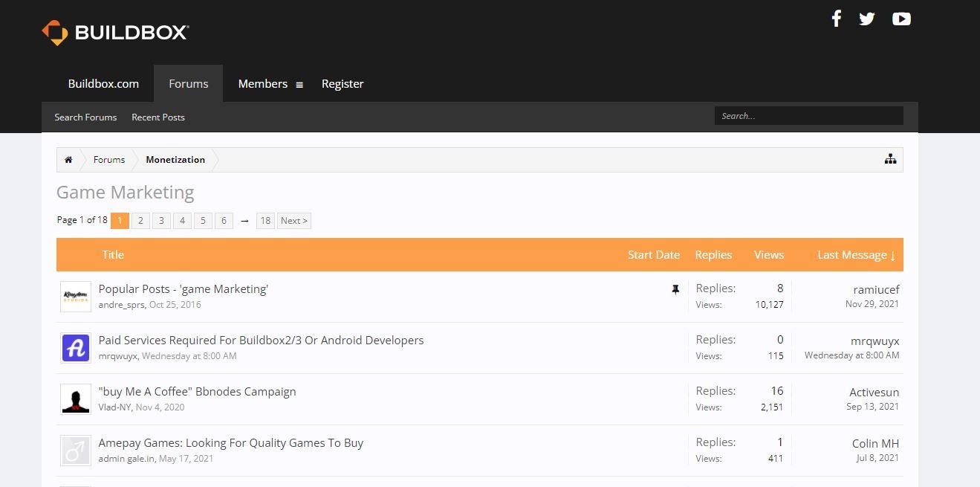Screen dimensions: 980x487
Task: Open last poster ramiucef profile
Action: click(876, 289)
